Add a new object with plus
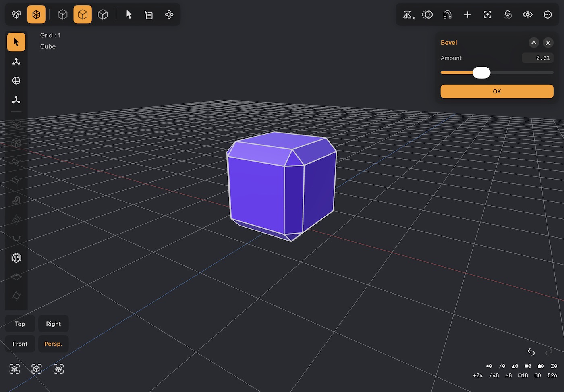 coord(467,15)
